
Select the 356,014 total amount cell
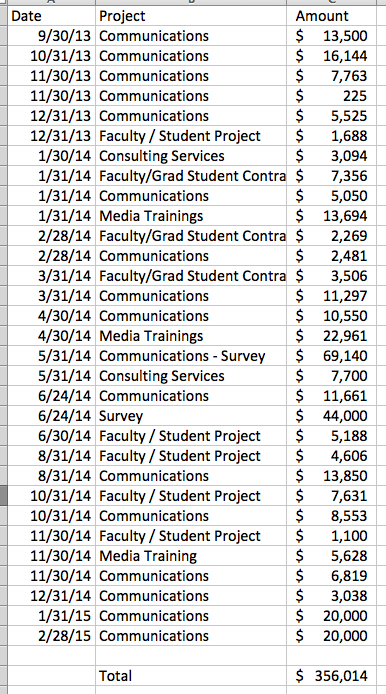coord(331,675)
